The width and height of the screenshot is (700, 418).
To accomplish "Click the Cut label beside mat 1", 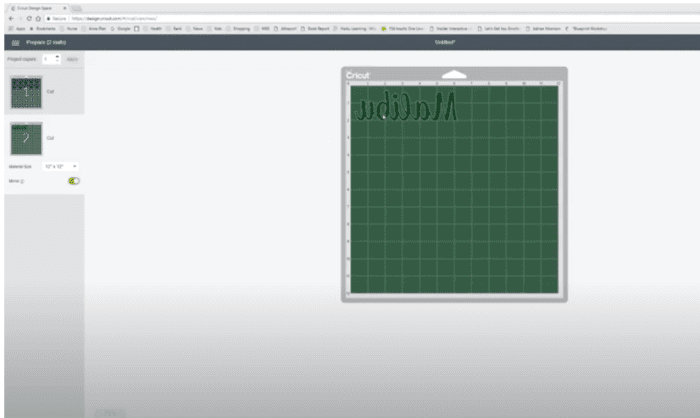I will (50, 92).
